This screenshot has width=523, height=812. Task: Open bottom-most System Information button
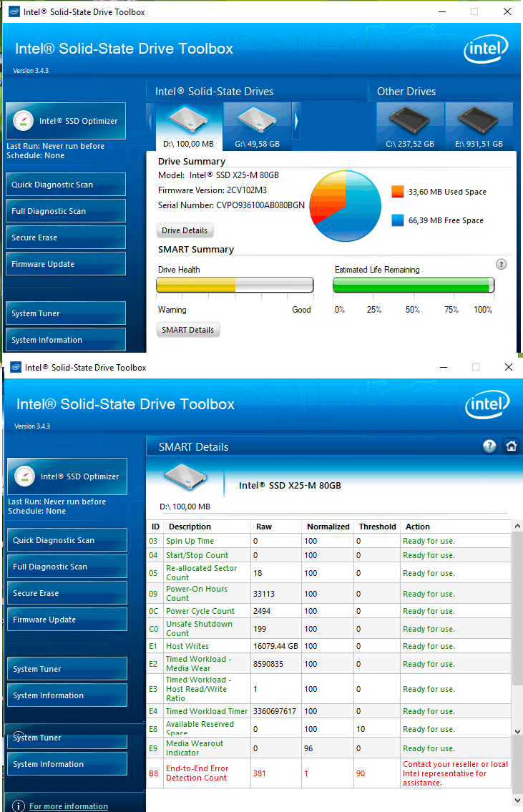click(67, 764)
